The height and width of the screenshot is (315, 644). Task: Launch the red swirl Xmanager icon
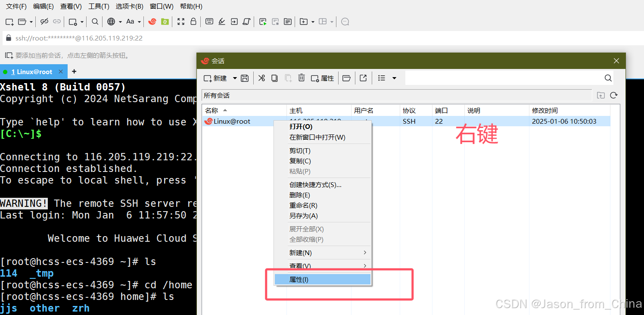tap(152, 22)
